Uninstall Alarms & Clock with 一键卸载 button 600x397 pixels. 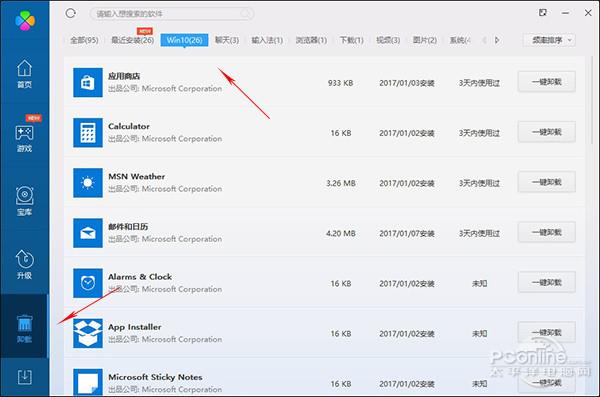tap(546, 283)
